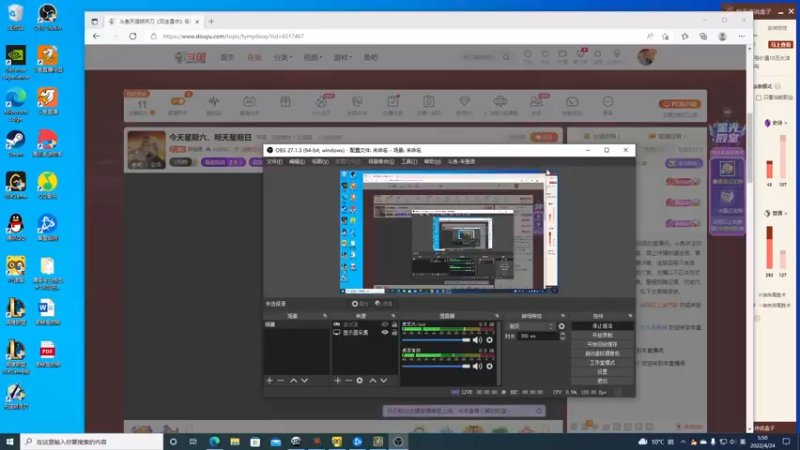Click Douyu search magnifier icon
The height and width of the screenshot is (450, 800).
pos(506,57)
